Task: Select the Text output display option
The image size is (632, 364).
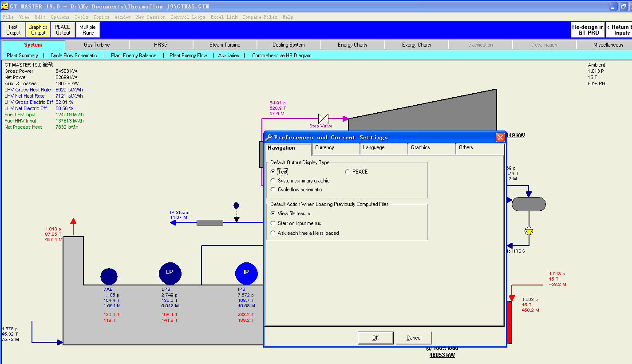Action: [x=279, y=172]
